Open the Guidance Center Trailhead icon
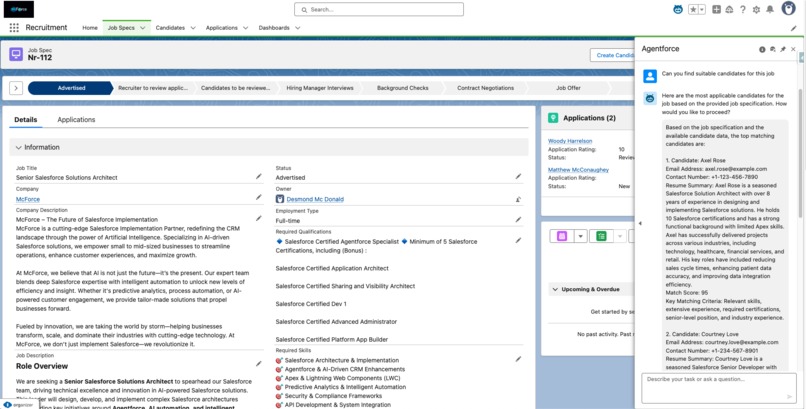Screen dimensions: 806x409 click(x=729, y=9)
